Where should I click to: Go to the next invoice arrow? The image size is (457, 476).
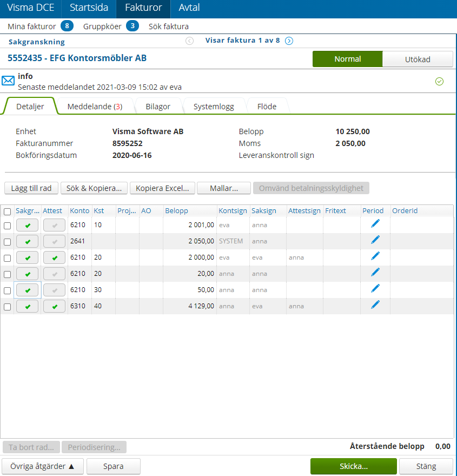(x=289, y=41)
